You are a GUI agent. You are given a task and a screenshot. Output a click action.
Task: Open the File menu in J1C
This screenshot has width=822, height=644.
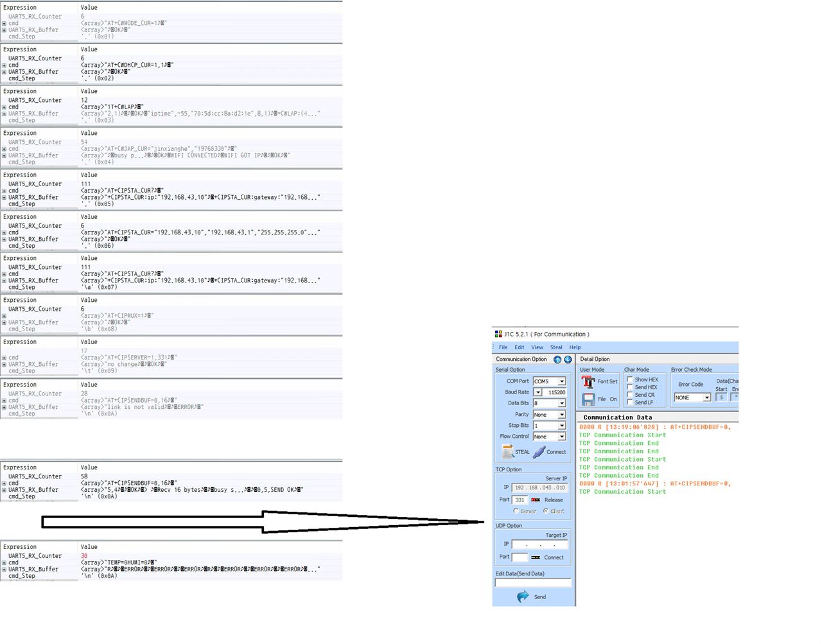point(503,347)
